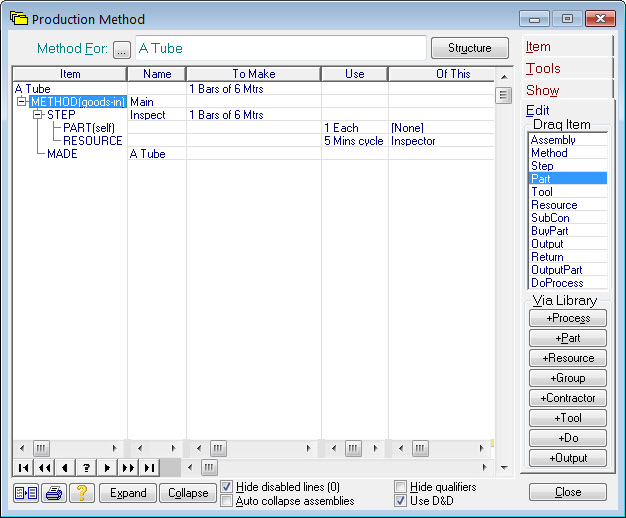The width and height of the screenshot is (626, 518).
Task: Enable Hide qualifiers checkbox
Action: 400,486
